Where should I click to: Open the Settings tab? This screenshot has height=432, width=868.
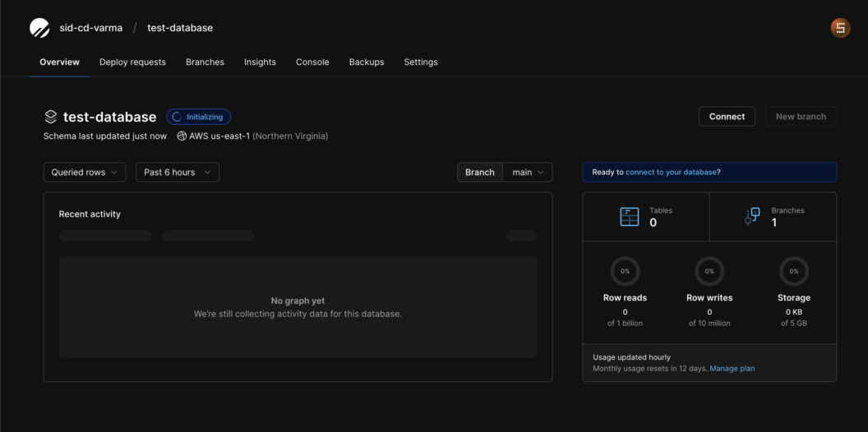(x=421, y=62)
